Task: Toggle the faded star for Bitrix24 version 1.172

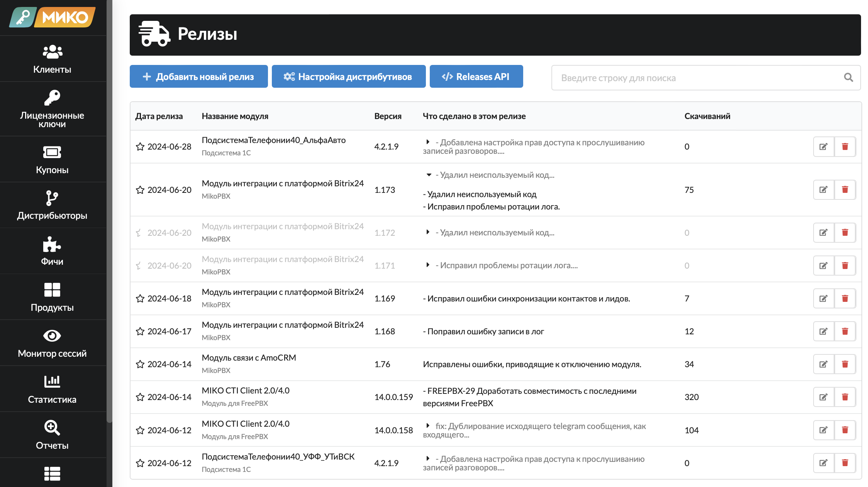Action: [139, 233]
